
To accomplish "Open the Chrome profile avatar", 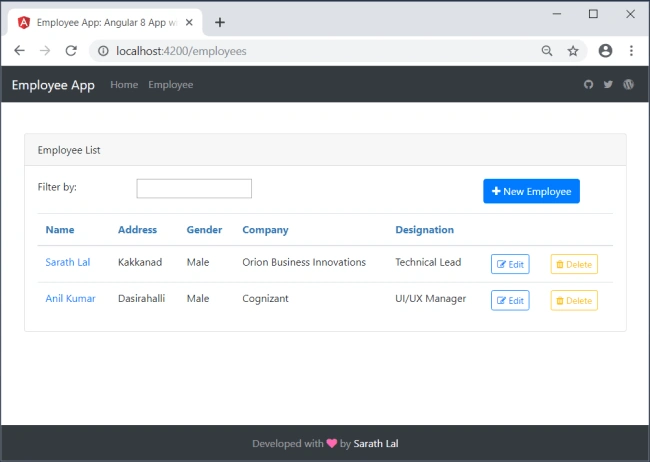I will [605, 51].
